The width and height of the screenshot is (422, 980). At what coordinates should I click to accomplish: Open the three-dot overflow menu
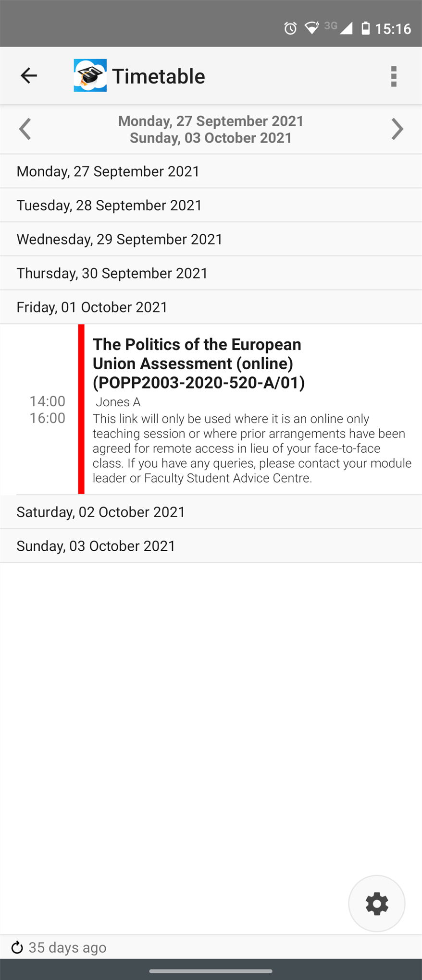pos(394,76)
